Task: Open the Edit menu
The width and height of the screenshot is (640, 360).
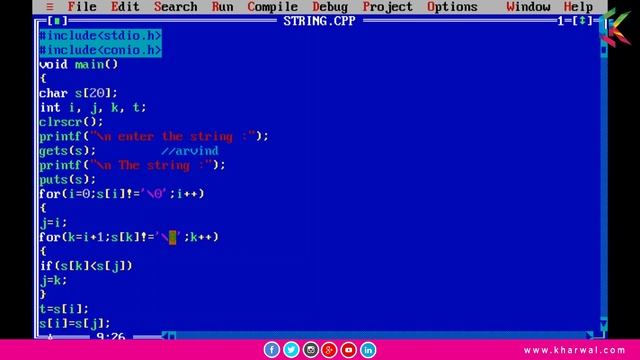Action: (x=125, y=7)
